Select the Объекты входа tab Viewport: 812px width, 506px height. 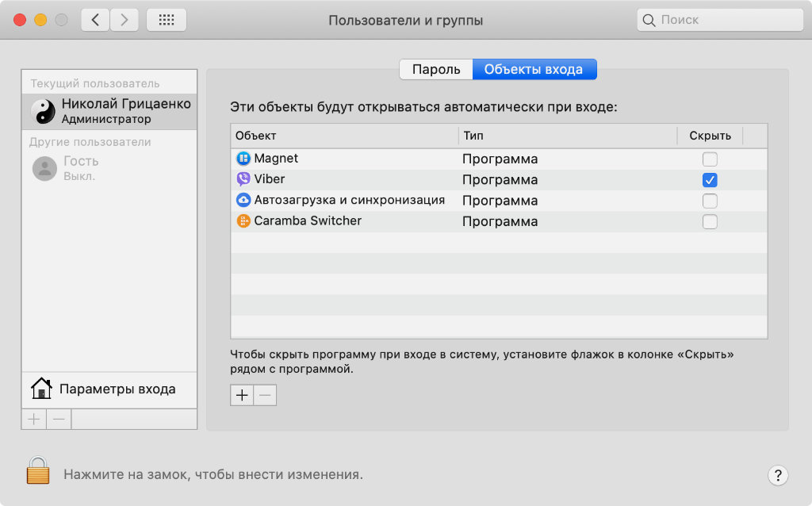[534, 70]
